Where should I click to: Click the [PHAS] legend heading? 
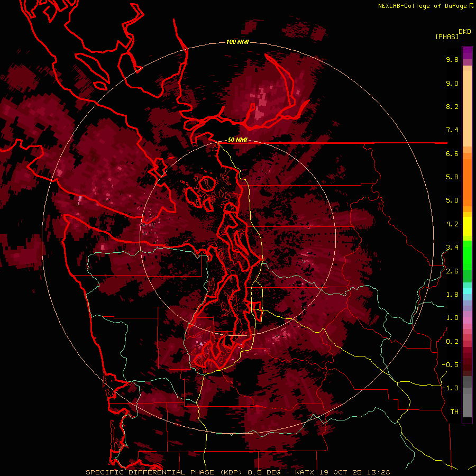click(447, 37)
